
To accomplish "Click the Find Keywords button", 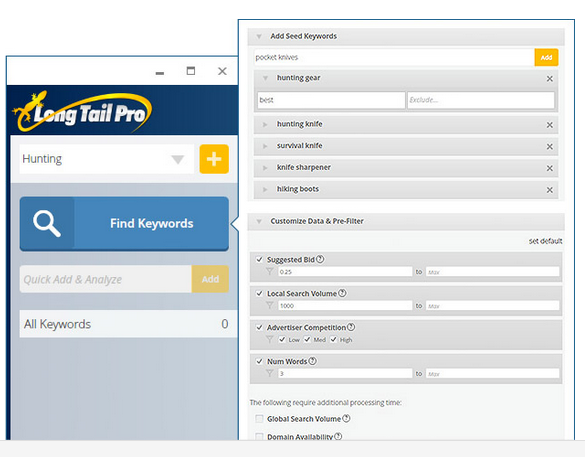I will [124, 223].
